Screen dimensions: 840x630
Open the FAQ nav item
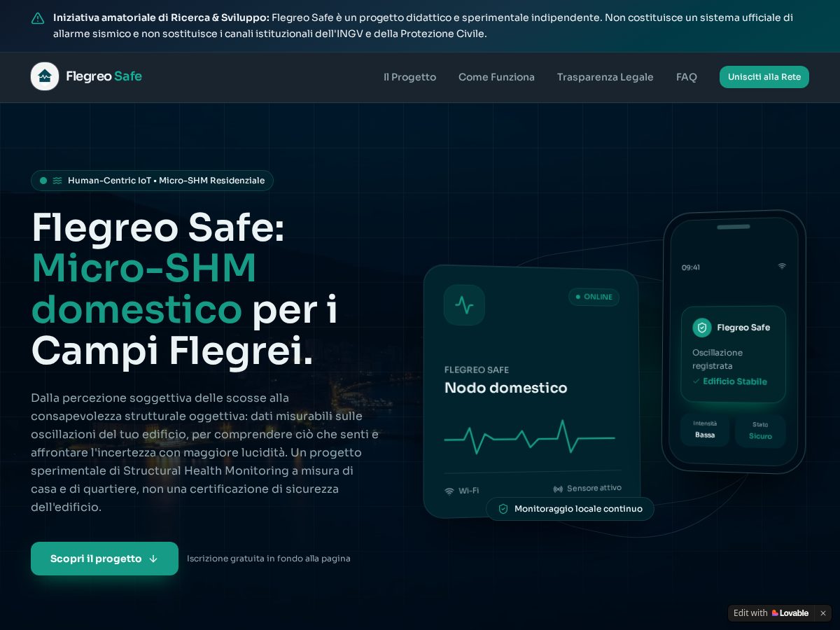click(x=687, y=77)
